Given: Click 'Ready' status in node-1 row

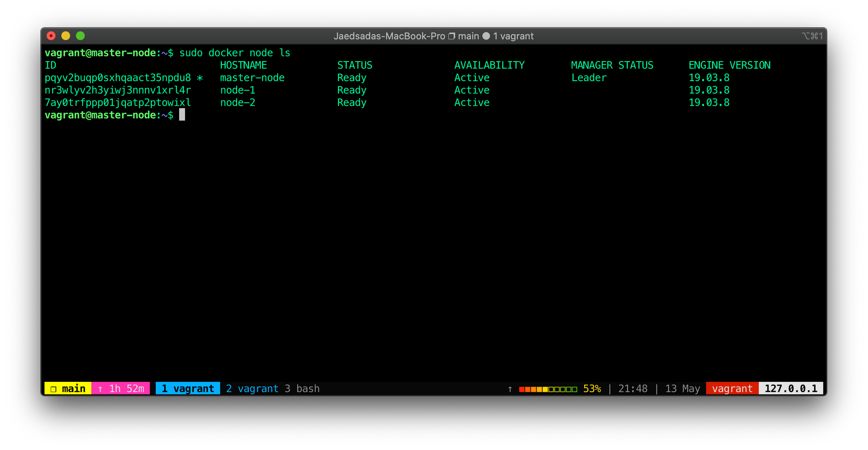Looking at the screenshot, I should pos(352,90).
